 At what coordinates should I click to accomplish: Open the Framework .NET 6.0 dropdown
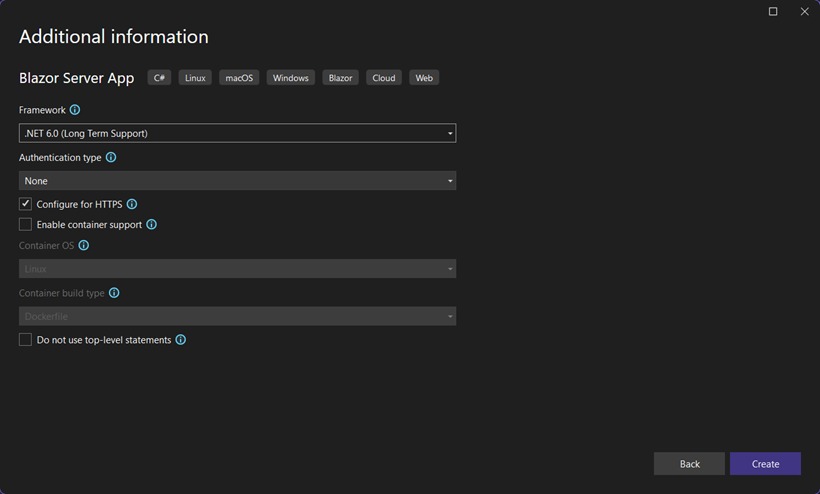(x=237, y=133)
